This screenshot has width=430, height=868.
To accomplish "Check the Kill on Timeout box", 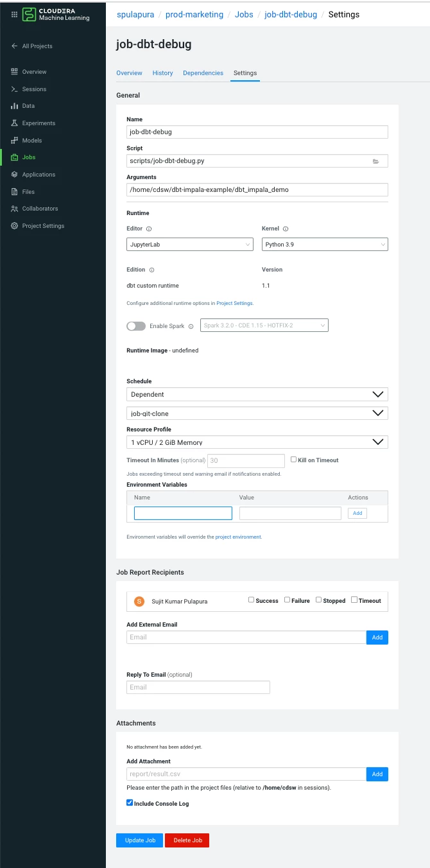I will point(293,460).
